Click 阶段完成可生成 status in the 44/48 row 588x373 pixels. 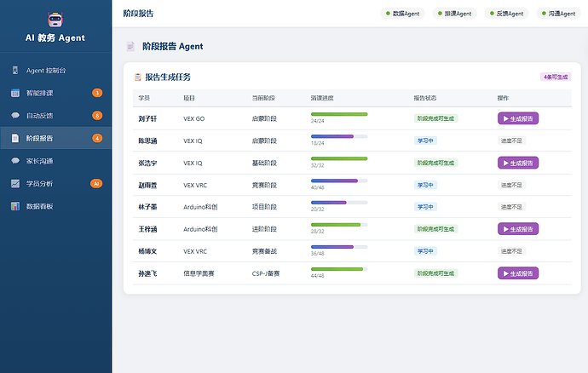435,273
